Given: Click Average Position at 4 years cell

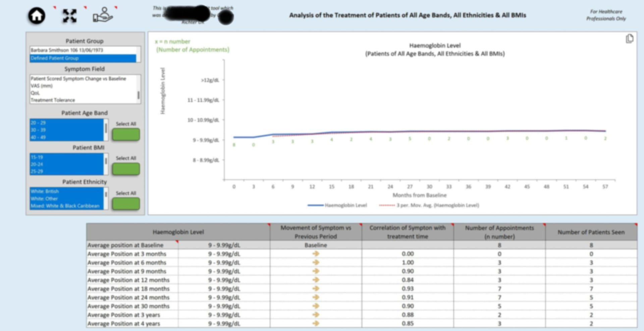Looking at the screenshot, I should click(132, 324).
